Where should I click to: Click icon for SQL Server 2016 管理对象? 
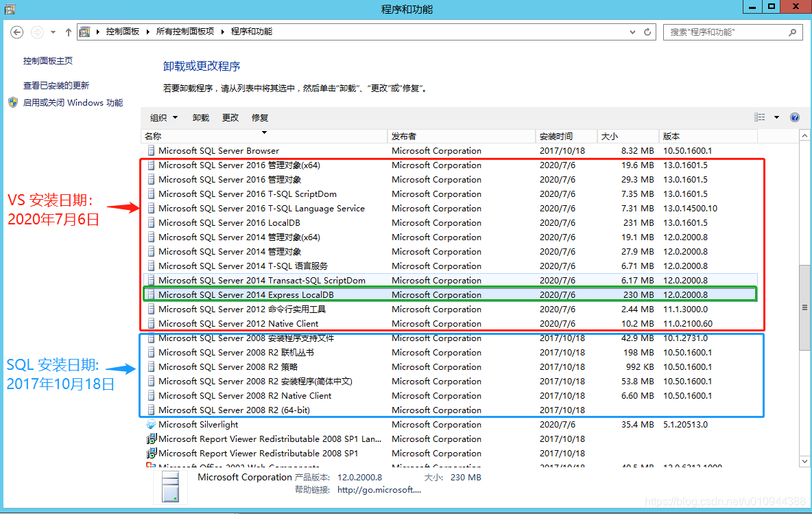pyautogui.click(x=151, y=180)
